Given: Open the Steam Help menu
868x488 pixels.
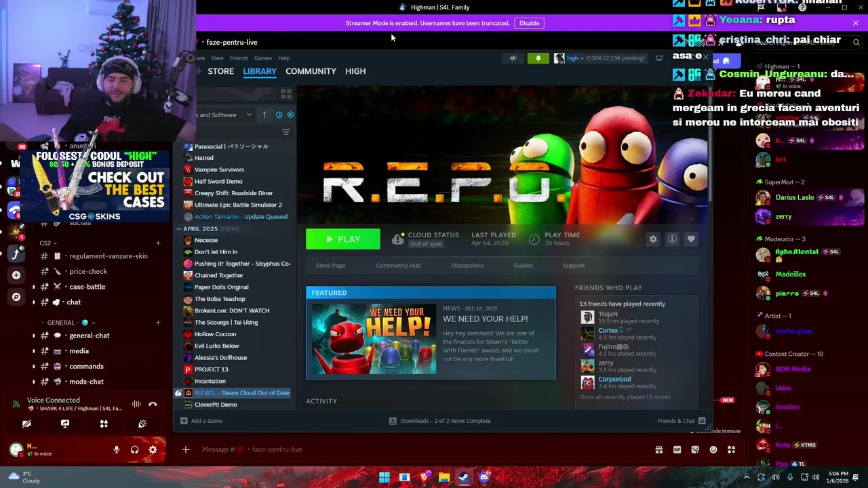Looking at the screenshot, I should tap(284, 58).
